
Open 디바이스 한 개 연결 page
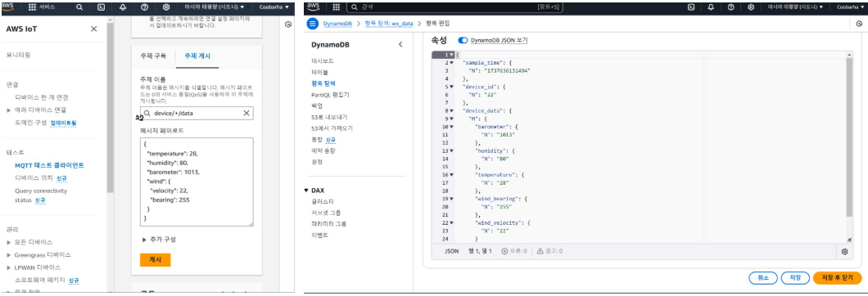pyautogui.click(x=42, y=97)
